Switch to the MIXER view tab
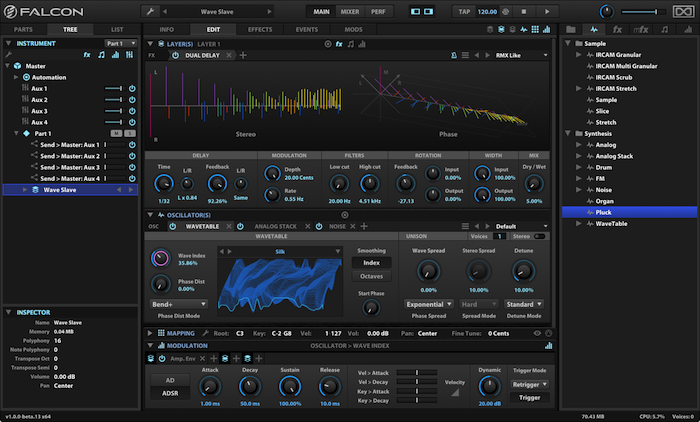The height and width of the screenshot is (422, 700). (350, 12)
